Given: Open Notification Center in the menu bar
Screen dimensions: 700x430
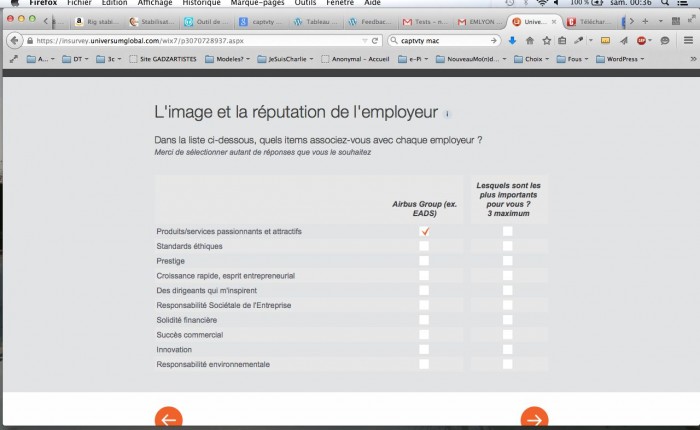Looking at the screenshot, I should click(x=683, y=3).
